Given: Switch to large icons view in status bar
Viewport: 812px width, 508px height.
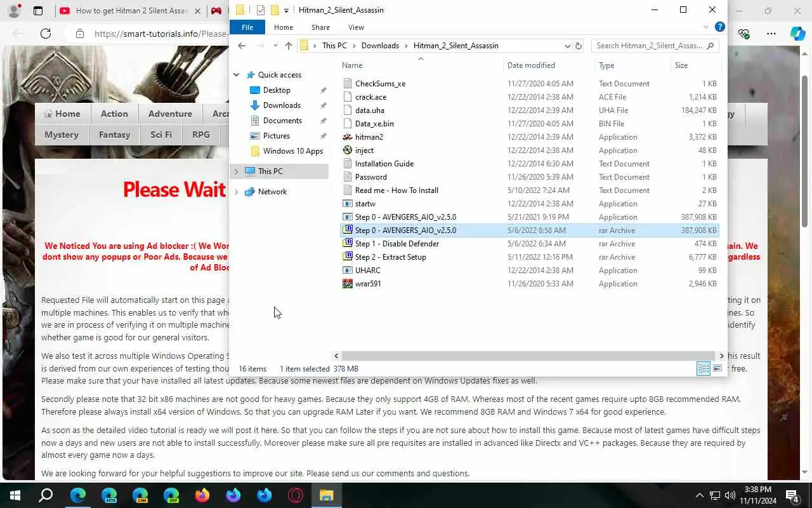Looking at the screenshot, I should click(x=717, y=369).
